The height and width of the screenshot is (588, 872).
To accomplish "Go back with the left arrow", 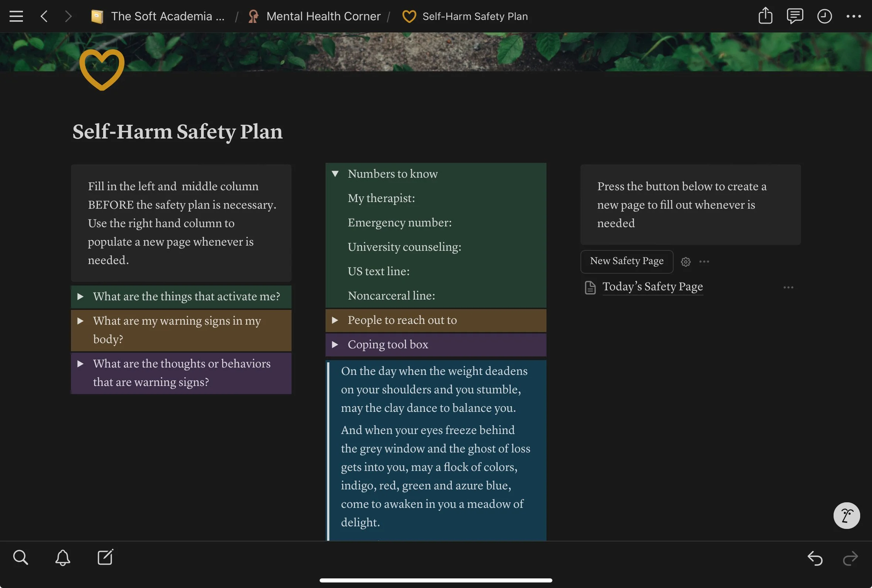I will tap(44, 16).
